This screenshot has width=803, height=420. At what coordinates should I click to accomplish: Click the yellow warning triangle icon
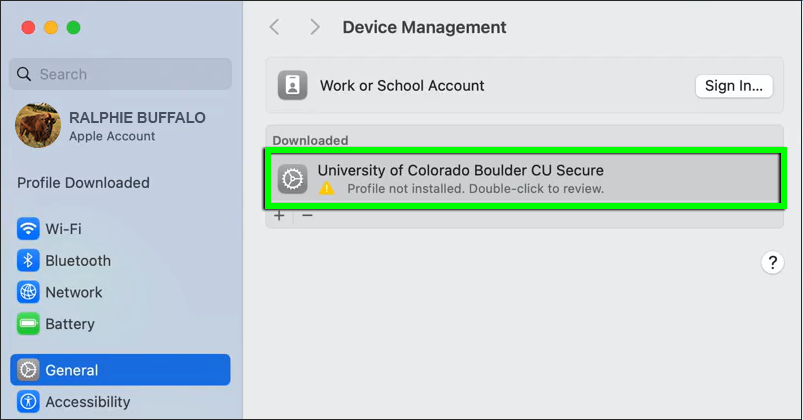coord(327,188)
